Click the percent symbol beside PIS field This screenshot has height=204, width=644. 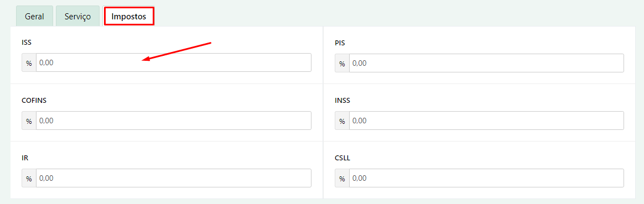(342, 63)
